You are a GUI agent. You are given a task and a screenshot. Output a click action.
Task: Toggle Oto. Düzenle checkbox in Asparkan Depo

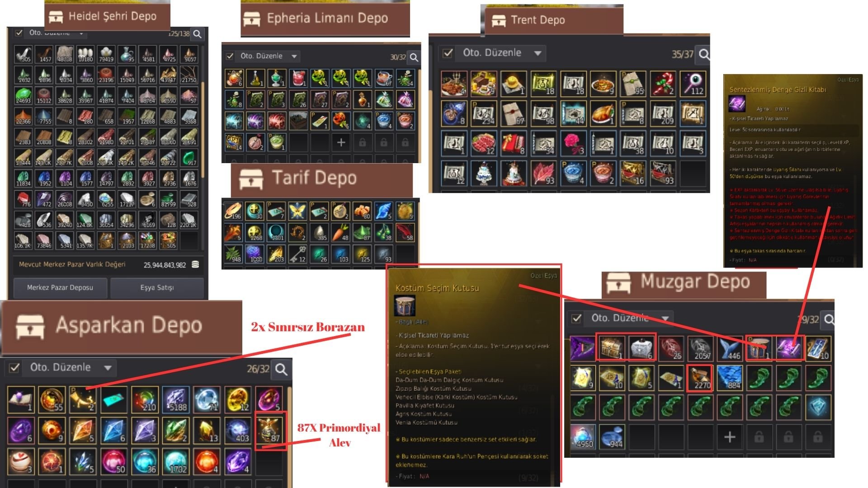tap(14, 367)
